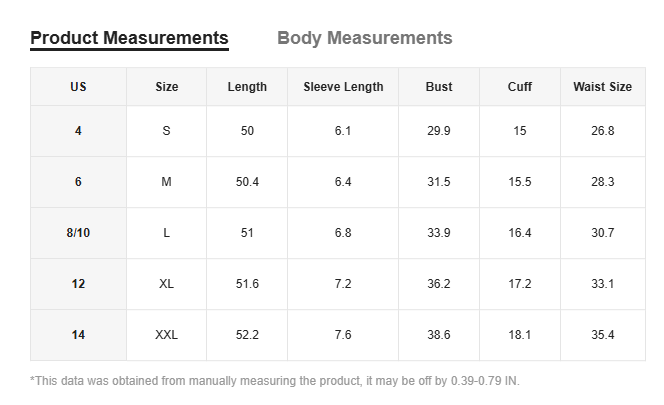Viewport: 664px width, 405px height.
Task: Click the Waist Size column header
Action: tap(602, 87)
